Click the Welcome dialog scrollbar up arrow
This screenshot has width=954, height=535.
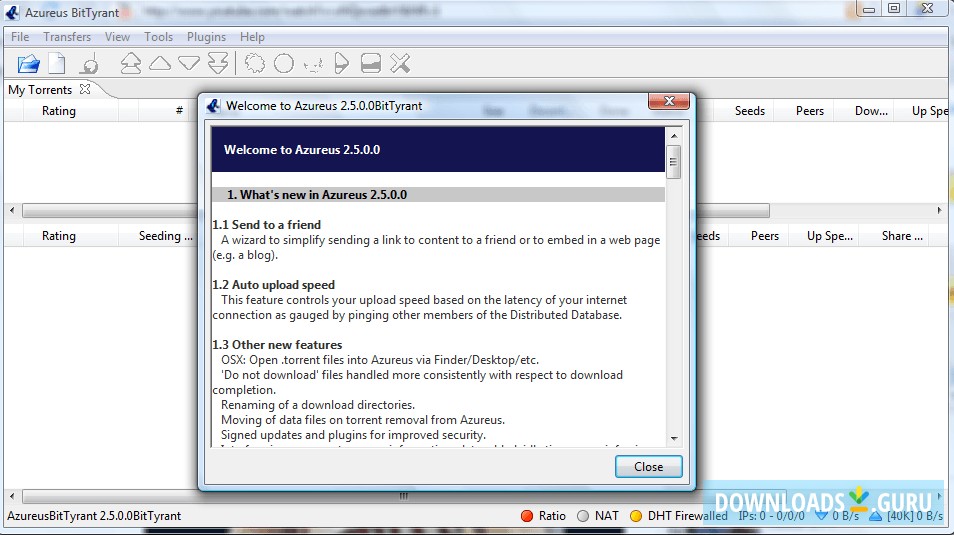[674, 136]
